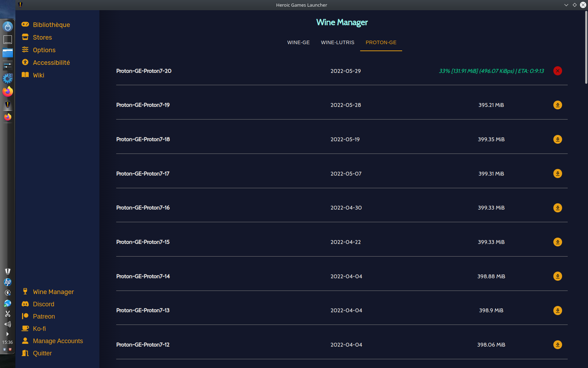Click the release date 2022-04-22
Viewport: 588px width, 368px height.
point(346,242)
